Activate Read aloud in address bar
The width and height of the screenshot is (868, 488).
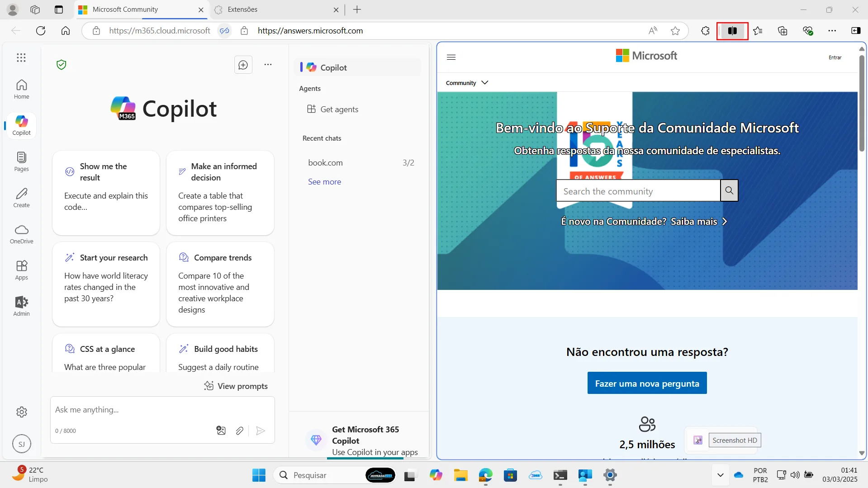(653, 31)
